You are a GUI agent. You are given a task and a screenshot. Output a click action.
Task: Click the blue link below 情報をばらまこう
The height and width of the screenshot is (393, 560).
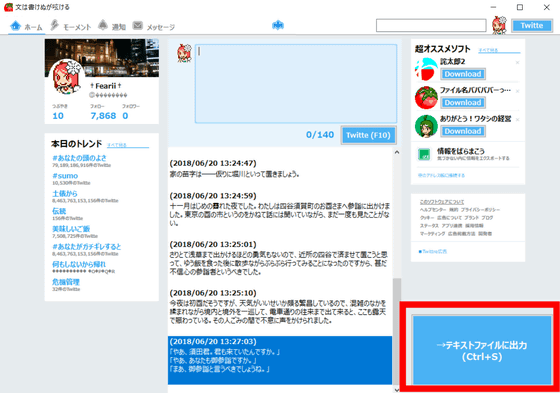point(441,175)
